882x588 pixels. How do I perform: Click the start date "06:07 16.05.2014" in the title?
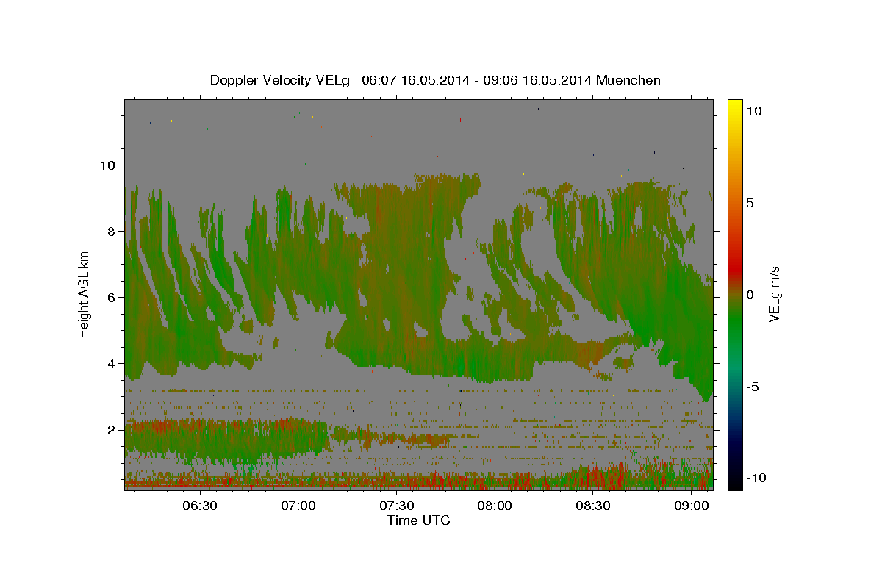415,80
